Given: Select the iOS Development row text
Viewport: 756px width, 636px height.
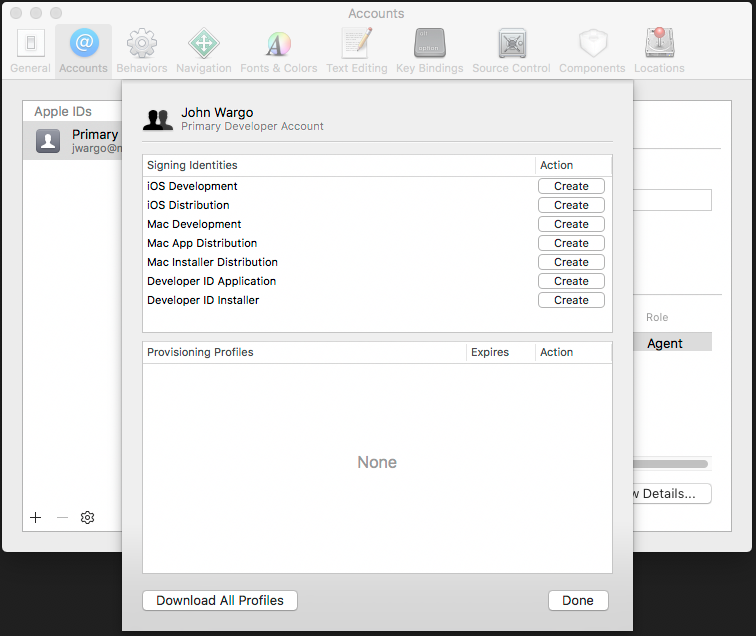Looking at the screenshot, I should [x=192, y=186].
